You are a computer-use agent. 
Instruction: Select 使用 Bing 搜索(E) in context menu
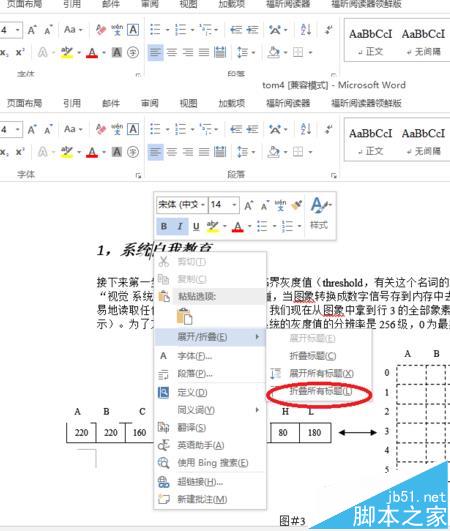(209, 463)
